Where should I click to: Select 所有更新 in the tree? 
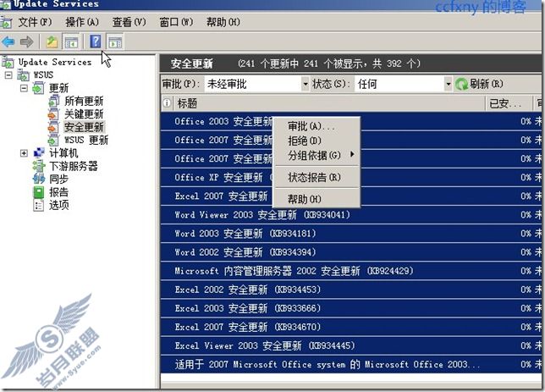click(84, 101)
